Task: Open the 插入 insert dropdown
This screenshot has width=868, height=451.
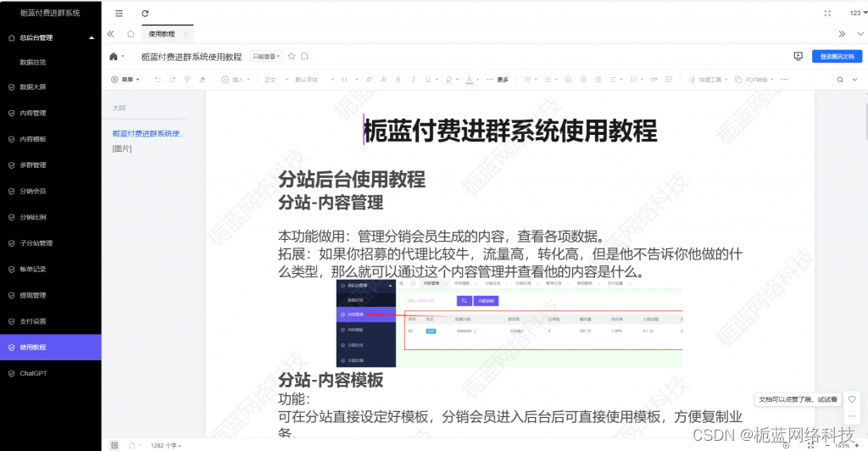Action: (x=236, y=80)
